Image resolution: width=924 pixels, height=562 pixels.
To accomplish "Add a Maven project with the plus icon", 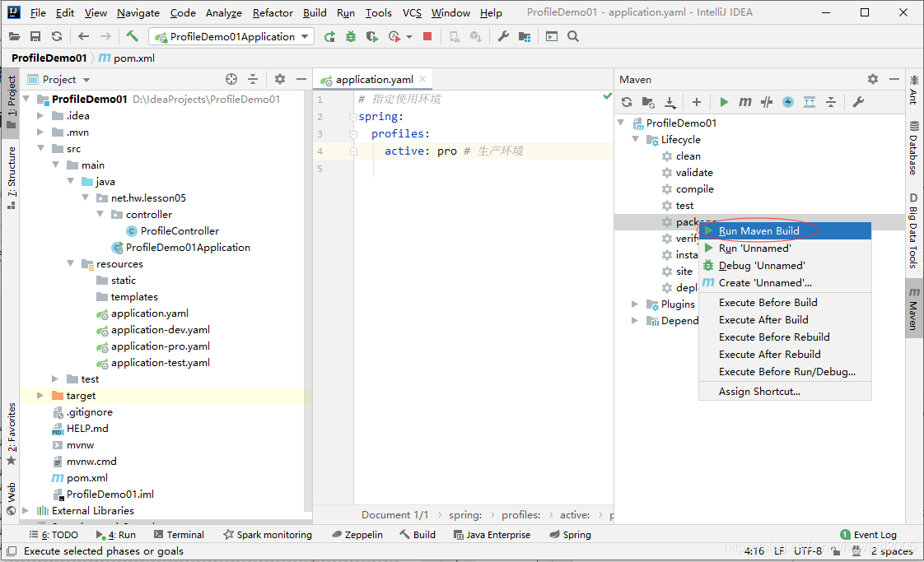I will 697,102.
